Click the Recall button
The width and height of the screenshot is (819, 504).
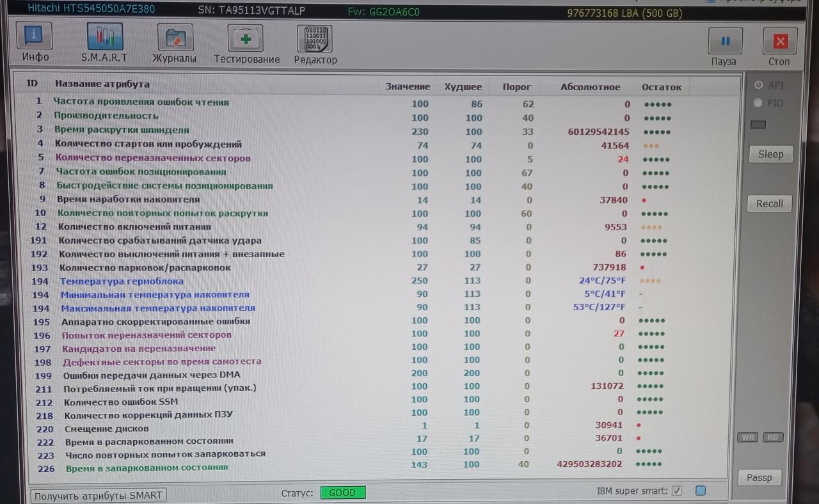(x=769, y=203)
